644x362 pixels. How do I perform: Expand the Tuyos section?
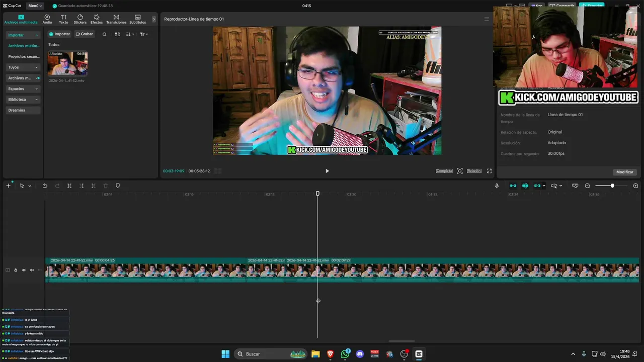(x=23, y=67)
